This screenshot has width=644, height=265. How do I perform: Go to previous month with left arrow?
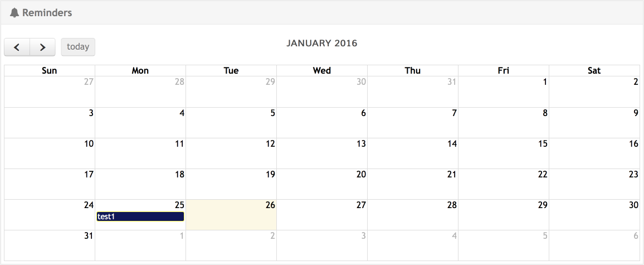click(17, 47)
